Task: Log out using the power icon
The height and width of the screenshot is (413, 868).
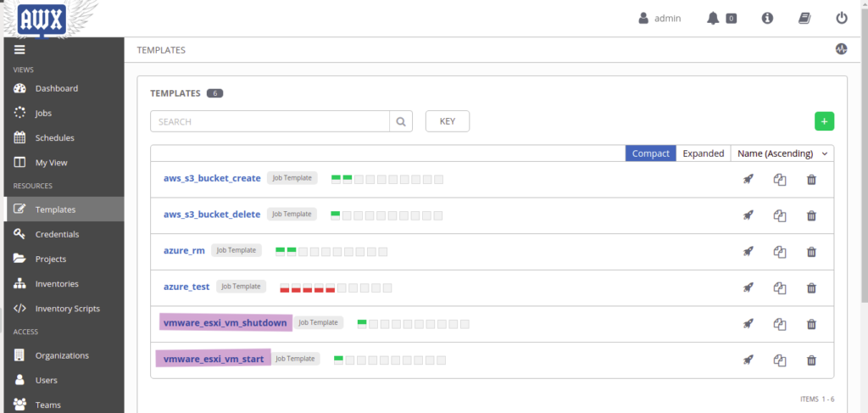Action: 842,19
